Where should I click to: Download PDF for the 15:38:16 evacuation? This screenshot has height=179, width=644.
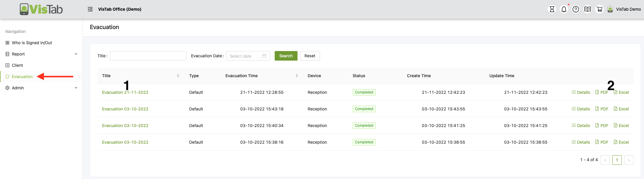click(602, 142)
